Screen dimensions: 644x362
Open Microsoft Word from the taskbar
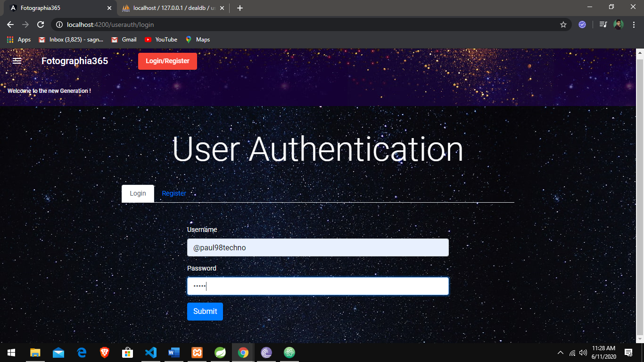174,353
